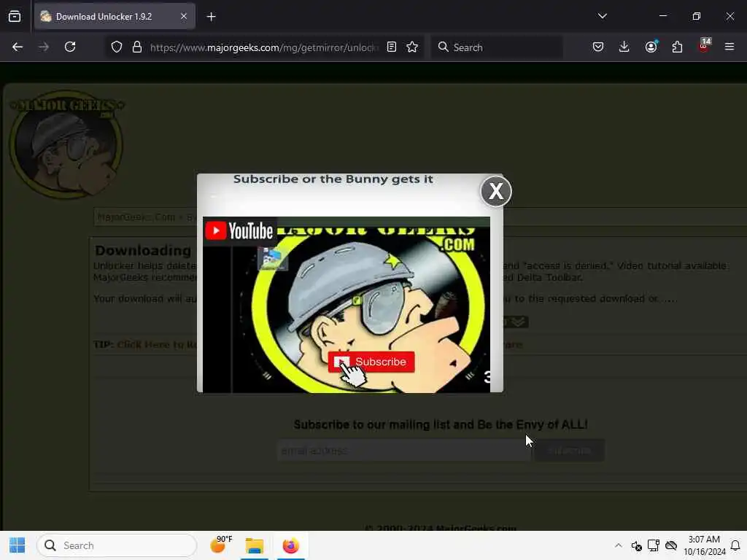Click the majorgeeks.com URL in address bar
The image size is (747, 560).
(x=265, y=47)
